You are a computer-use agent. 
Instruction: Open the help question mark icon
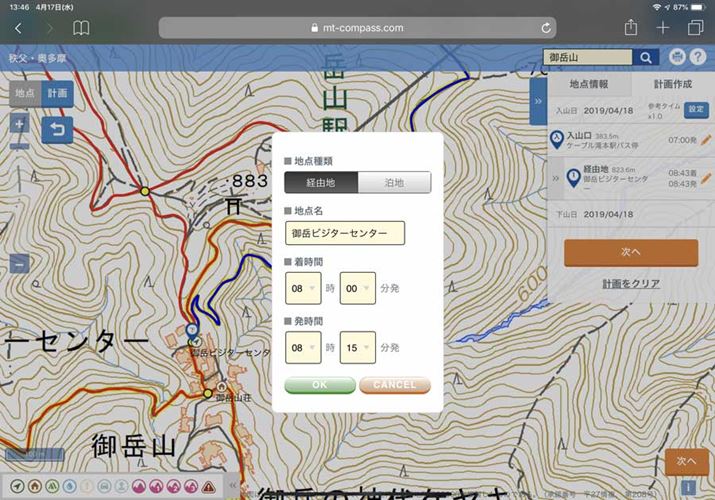coord(698,58)
